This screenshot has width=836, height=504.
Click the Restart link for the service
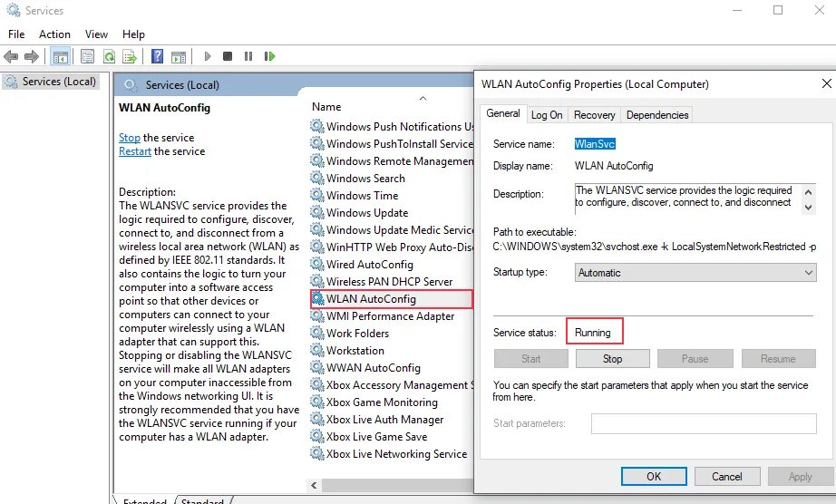pyautogui.click(x=135, y=151)
